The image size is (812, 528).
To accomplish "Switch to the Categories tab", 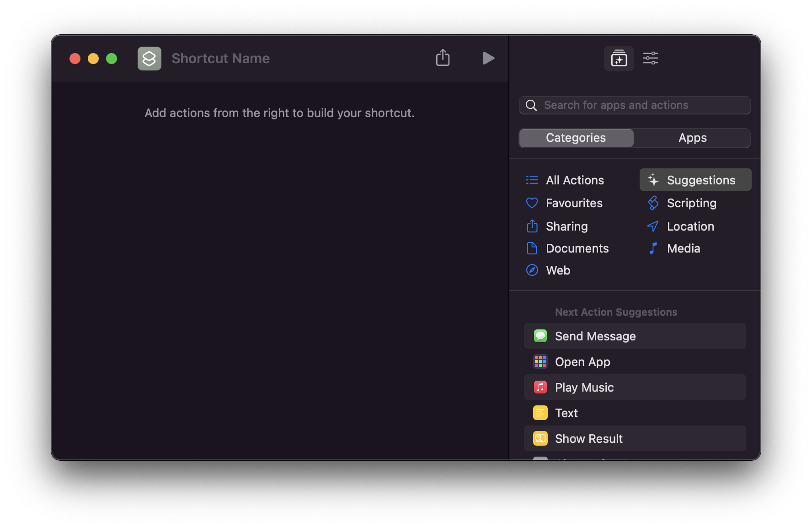I will (x=576, y=138).
